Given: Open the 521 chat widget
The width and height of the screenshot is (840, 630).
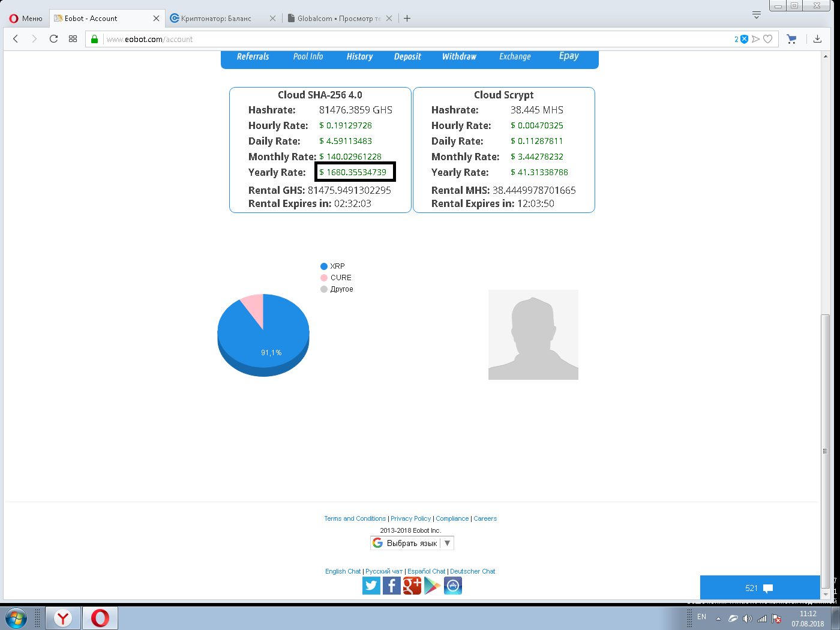Looking at the screenshot, I should (x=760, y=588).
